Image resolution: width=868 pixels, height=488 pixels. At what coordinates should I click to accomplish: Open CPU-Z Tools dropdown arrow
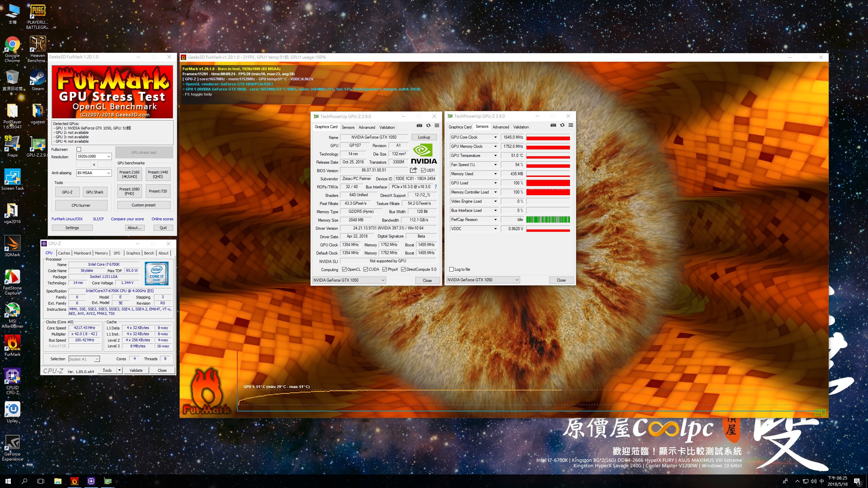(x=119, y=370)
